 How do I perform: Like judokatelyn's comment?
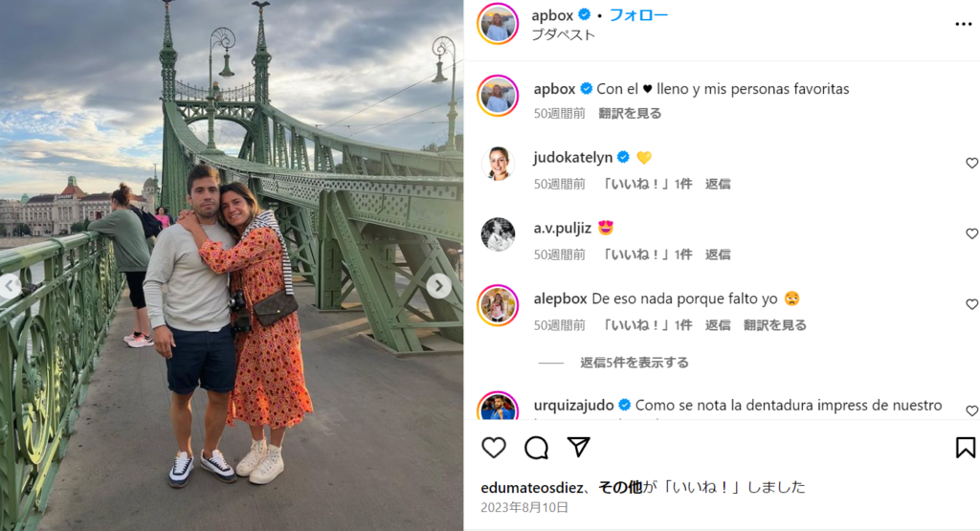(x=972, y=163)
